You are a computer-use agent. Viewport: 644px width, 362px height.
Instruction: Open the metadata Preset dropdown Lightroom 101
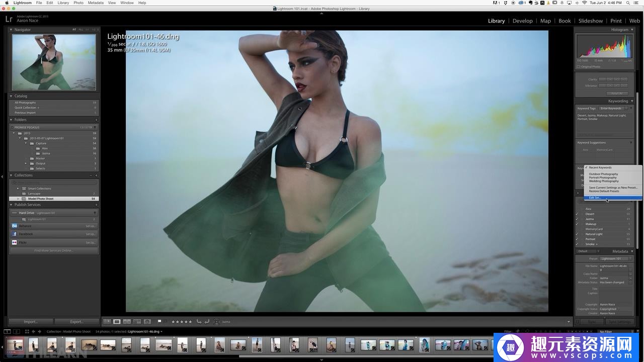(x=616, y=258)
